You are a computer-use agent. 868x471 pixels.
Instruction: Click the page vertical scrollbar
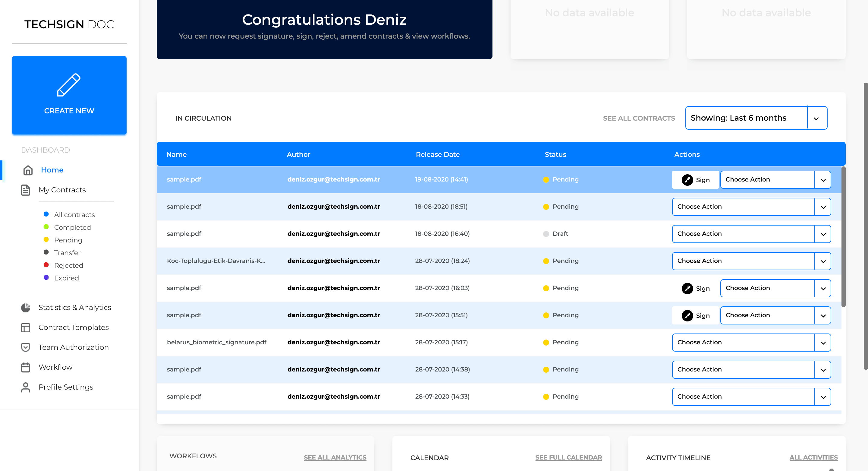point(866,226)
